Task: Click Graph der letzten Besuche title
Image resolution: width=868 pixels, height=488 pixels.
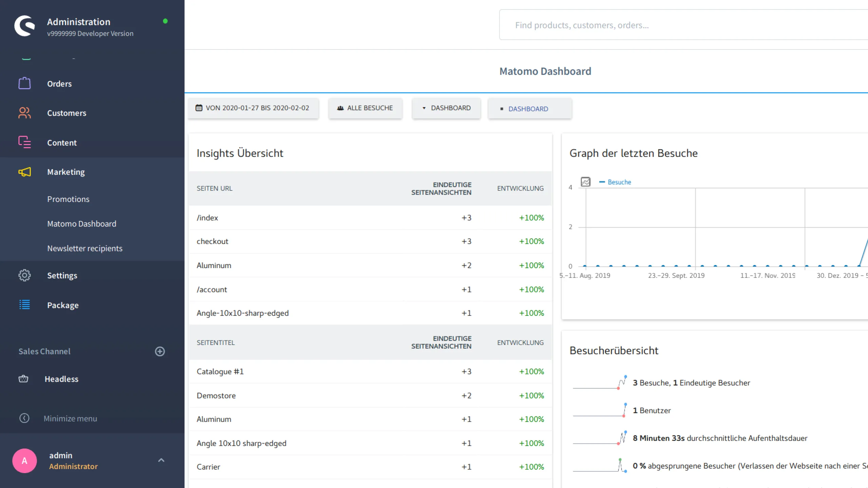Action: pos(633,153)
